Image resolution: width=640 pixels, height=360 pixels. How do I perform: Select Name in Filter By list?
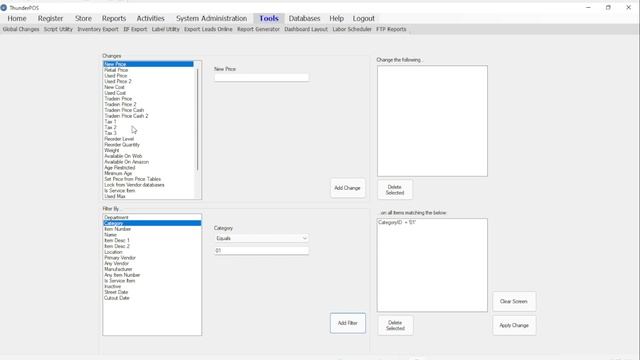110,235
